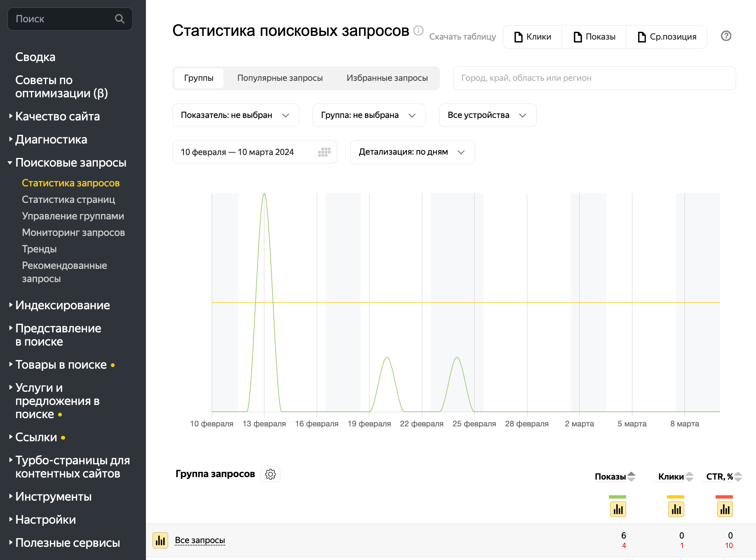Image resolution: width=756 pixels, height=560 pixels.
Task: Click 25 февраля axis label
Action: click(474, 424)
